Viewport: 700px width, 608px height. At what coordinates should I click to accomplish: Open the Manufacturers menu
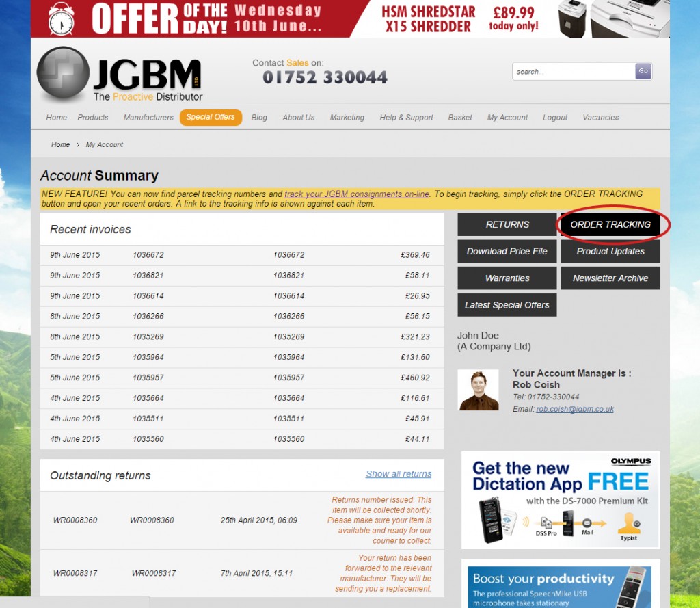(148, 117)
